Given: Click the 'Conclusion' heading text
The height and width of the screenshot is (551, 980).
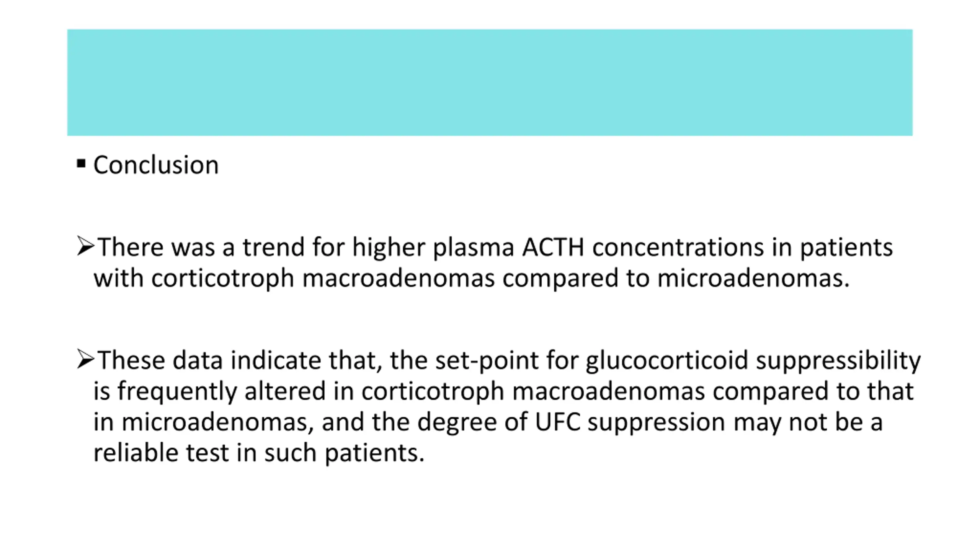Looking at the screenshot, I should pyautogui.click(x=156, y=165).
